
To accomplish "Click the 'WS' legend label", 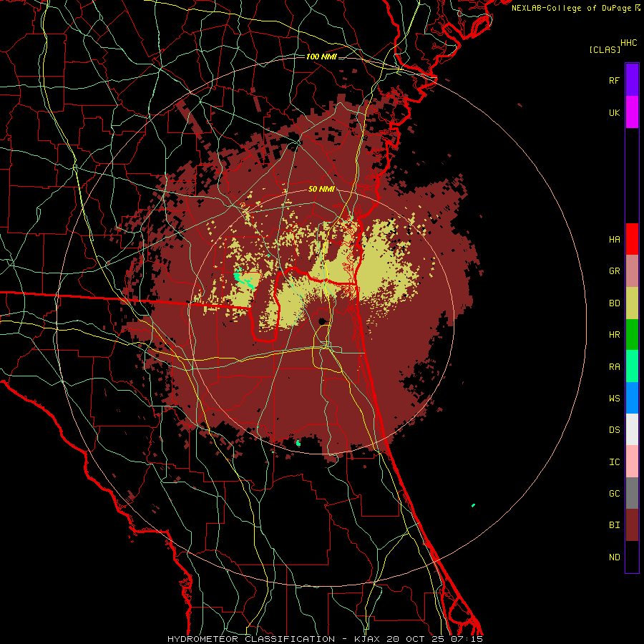I will click(x=614, y=399).
